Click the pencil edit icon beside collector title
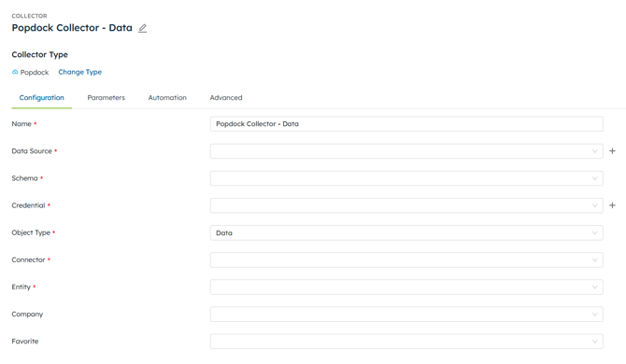 [x=143, y=28]
